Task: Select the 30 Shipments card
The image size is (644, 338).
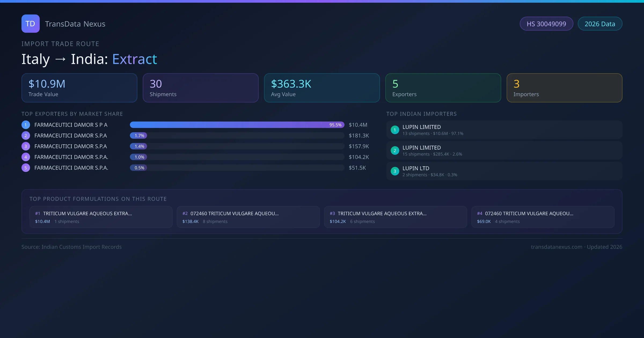Action: [200, 88]
